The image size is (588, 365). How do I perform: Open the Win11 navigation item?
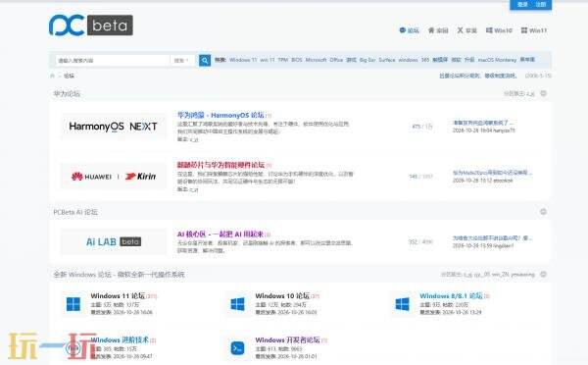(x=534, y=30)
